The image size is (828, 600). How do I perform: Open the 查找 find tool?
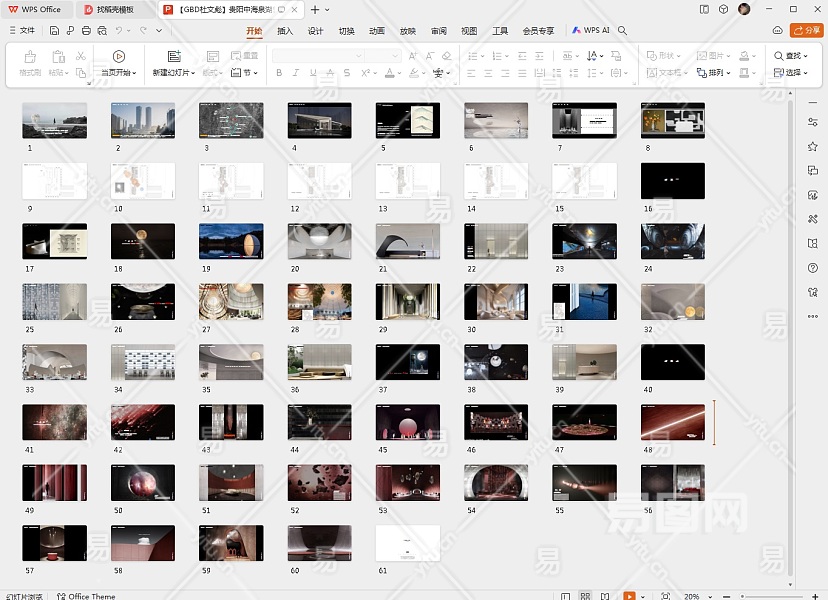[x=791, y=56]
